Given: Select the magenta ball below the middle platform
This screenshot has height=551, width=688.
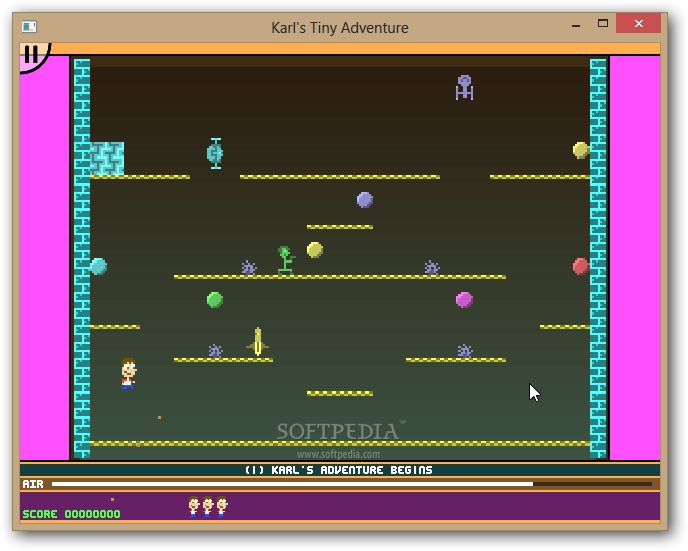Looking at the screenshot, I should [x=464, y=300].
